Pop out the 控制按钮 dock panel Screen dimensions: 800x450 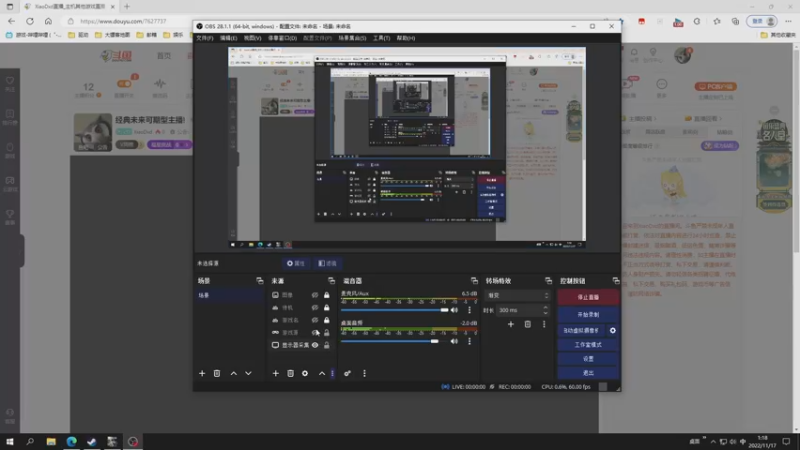pos(615,281)
